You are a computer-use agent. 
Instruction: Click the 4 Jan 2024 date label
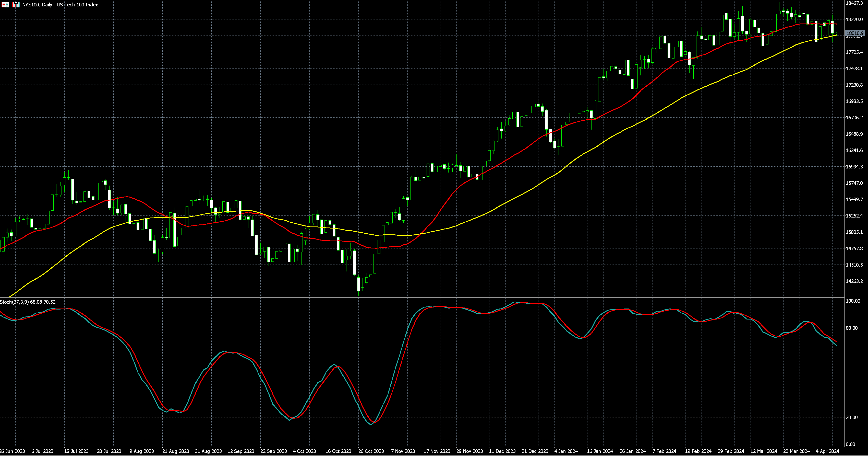tap(566, 451)
